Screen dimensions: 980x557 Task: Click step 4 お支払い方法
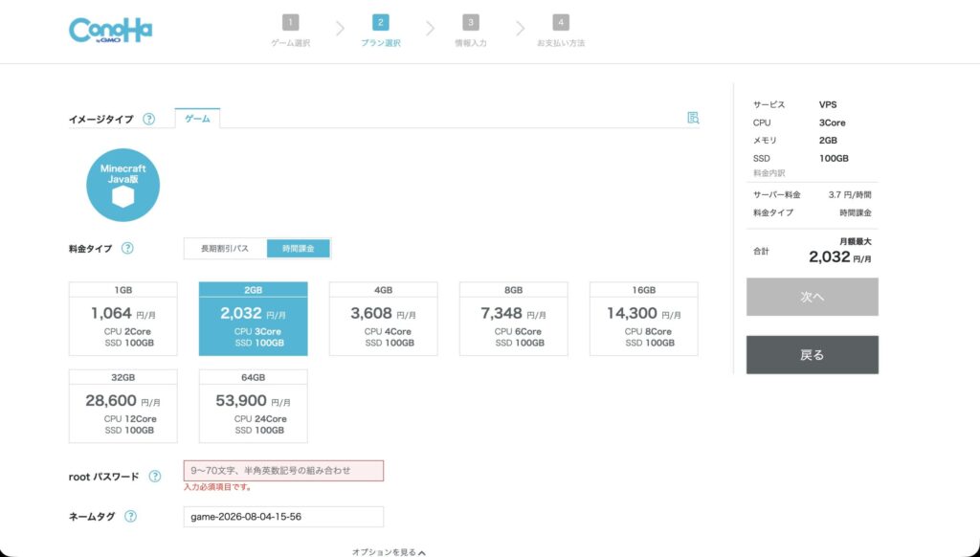point(561,31)
